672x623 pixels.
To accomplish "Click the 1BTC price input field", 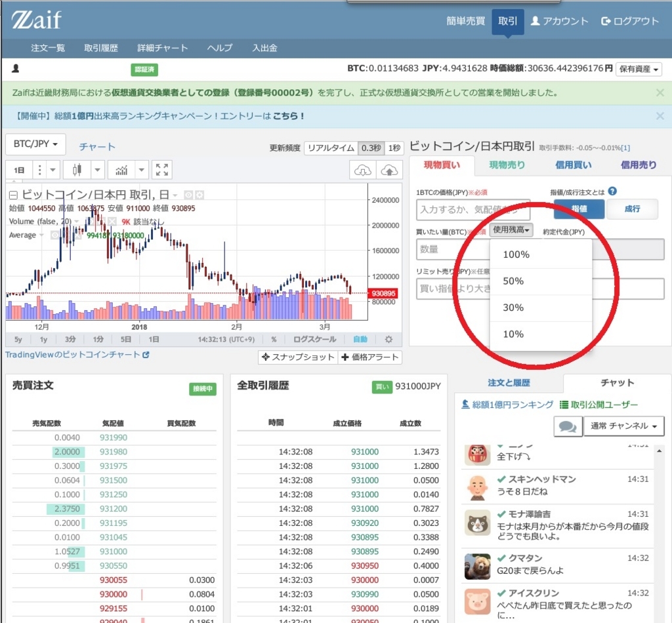I will pos(473,210).
